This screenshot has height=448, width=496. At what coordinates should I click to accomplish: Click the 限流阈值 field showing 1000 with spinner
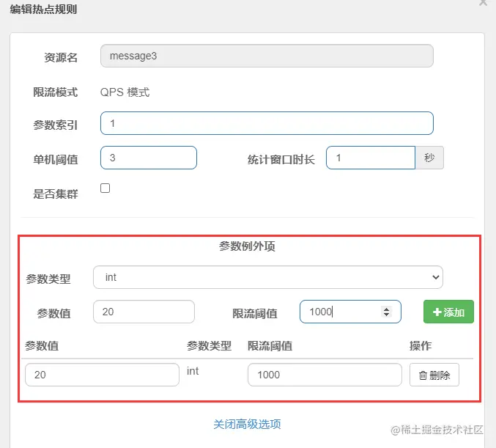point(350,312)
